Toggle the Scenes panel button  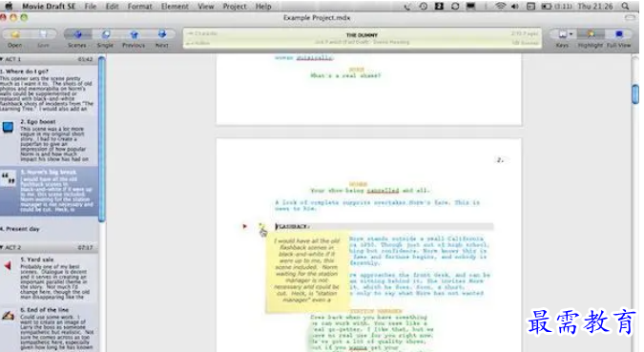[77, 34]
